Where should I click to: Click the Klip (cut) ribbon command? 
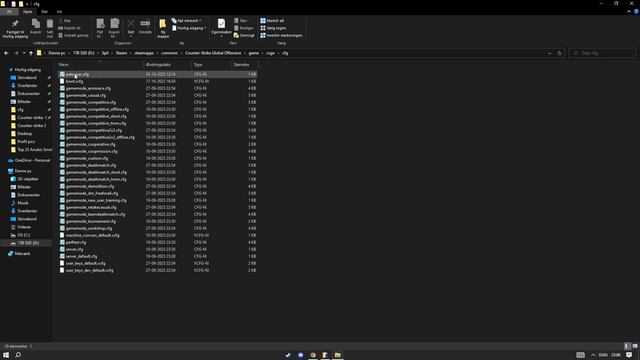(x=65, y=20)
